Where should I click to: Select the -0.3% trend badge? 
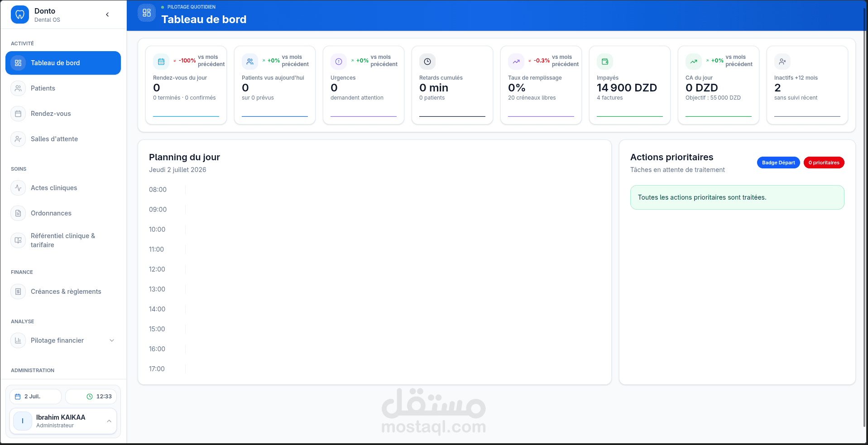pos(539,61)
